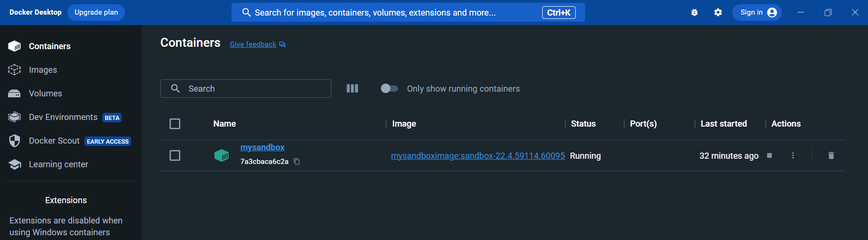The width and height of the screenshot is (868, 240).
Task: Open the mysandbox container link
Action: 262,147
